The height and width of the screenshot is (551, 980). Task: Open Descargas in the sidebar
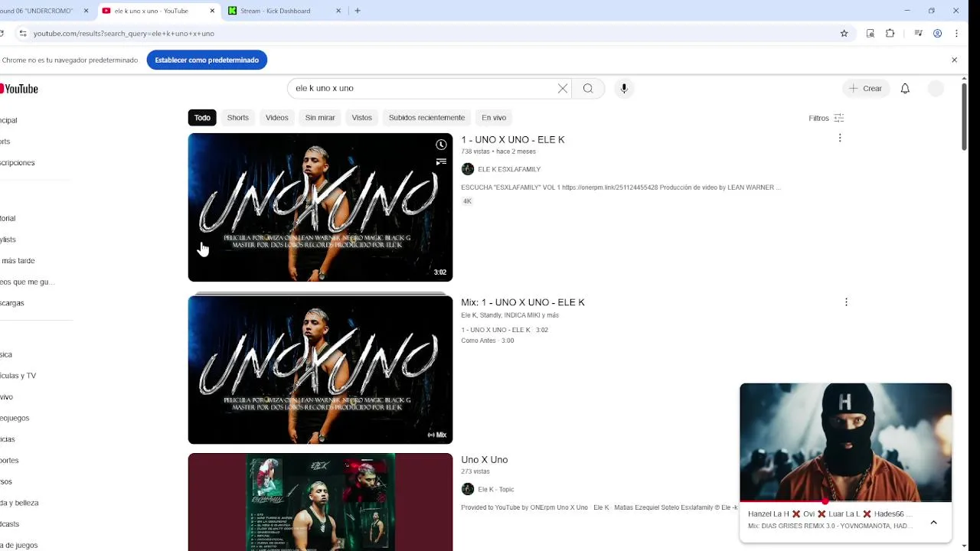[12, 303]
